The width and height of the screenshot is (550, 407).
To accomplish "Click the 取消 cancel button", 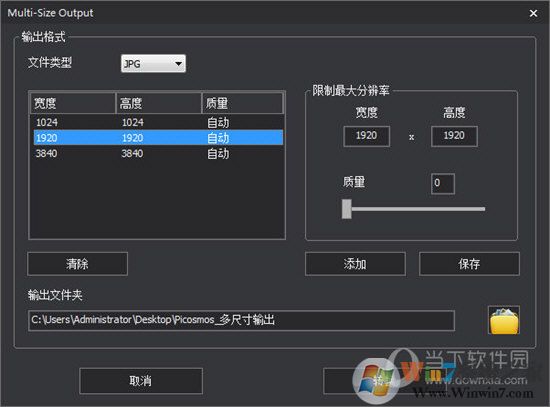I will point(141,381).
